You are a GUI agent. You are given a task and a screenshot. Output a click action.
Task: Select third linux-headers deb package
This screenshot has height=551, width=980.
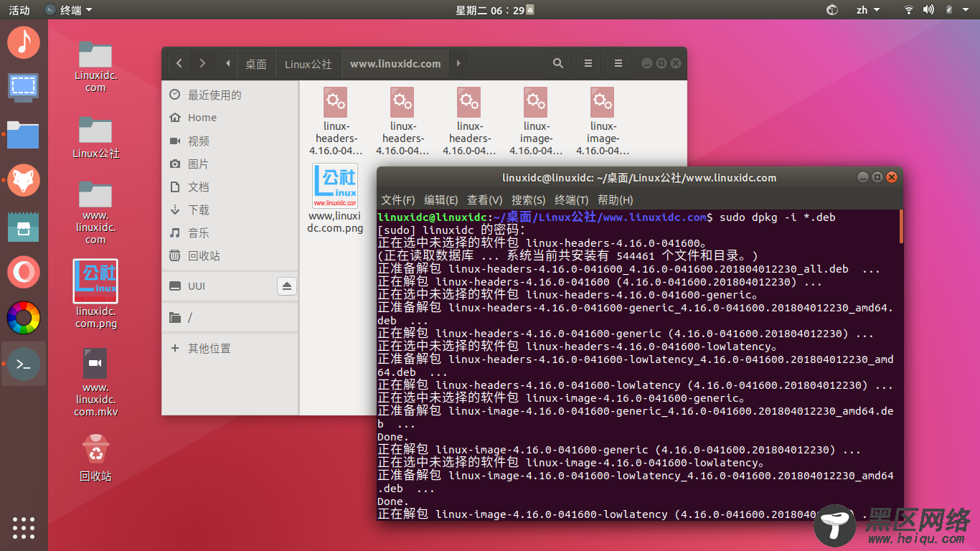click(x=469, y=121)
